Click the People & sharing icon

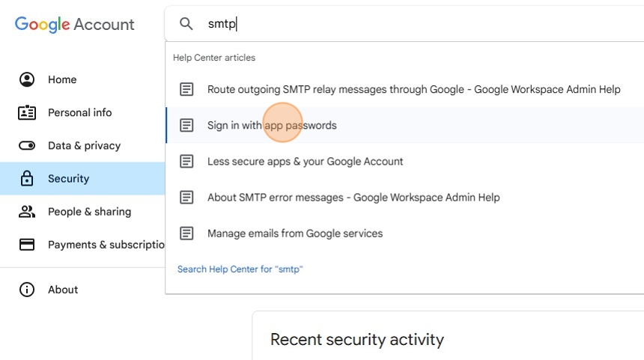[x=27, y=211]
